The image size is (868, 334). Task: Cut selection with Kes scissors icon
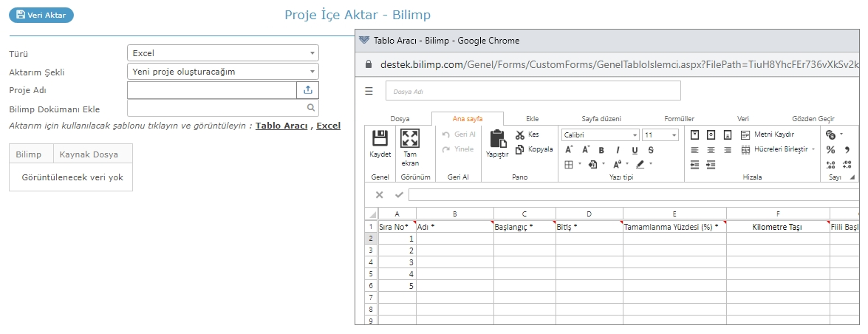point(520,134)
